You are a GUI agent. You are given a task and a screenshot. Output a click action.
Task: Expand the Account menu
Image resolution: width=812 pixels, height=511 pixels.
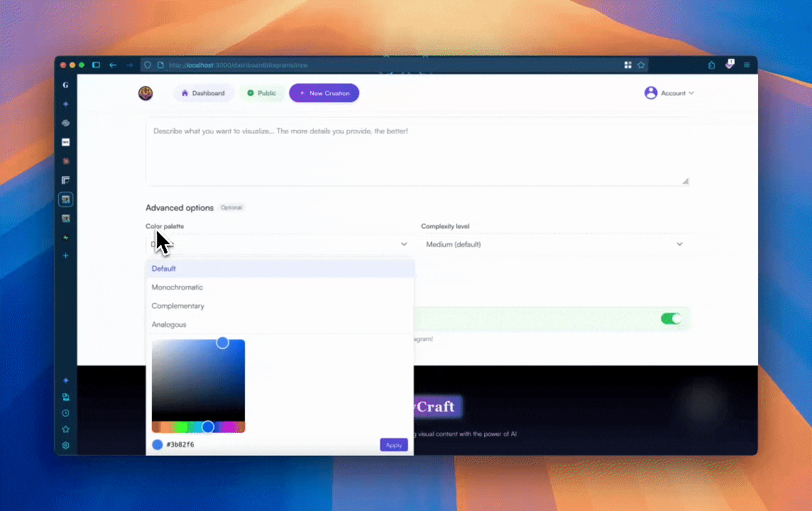(669, 93)
